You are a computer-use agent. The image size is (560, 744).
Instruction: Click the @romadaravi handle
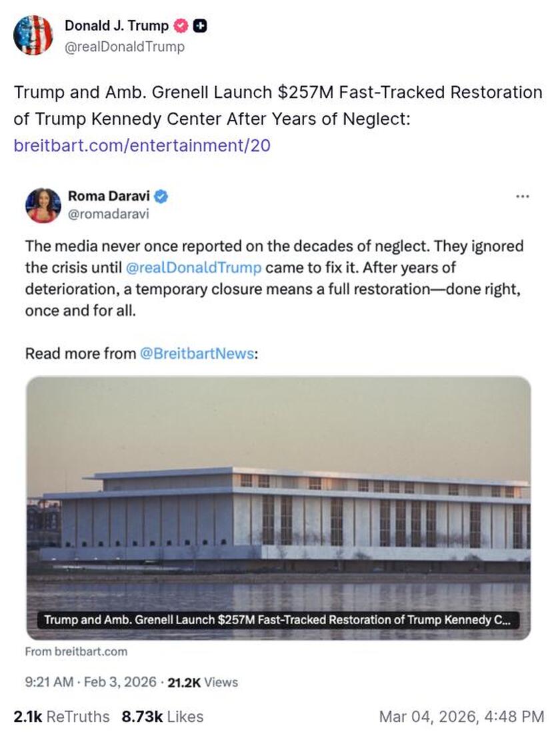pos(108,214)
